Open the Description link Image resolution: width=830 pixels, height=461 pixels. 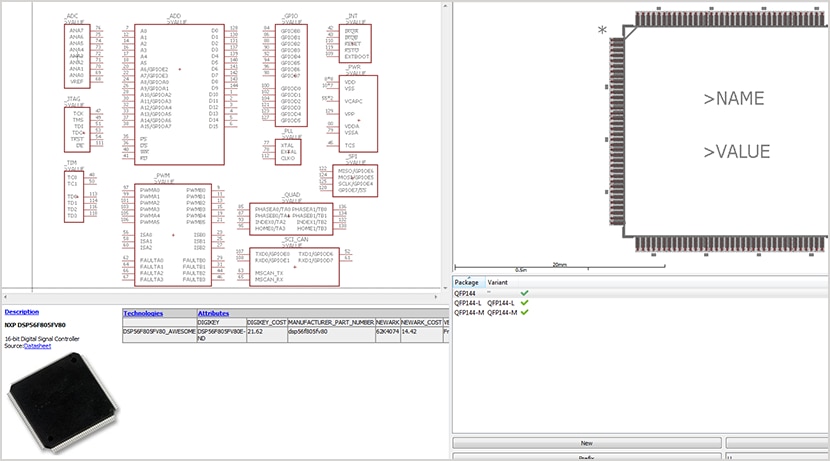[x=22, y=312]
